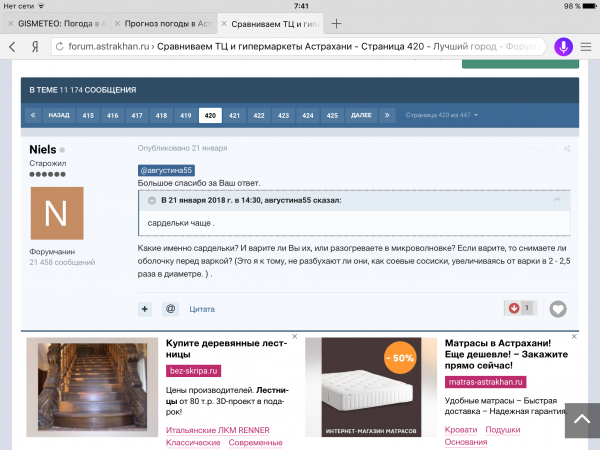Screen dimensions: 600x450
Task: Collapse the quoted августина55 message
Action: tap(152, 201)
